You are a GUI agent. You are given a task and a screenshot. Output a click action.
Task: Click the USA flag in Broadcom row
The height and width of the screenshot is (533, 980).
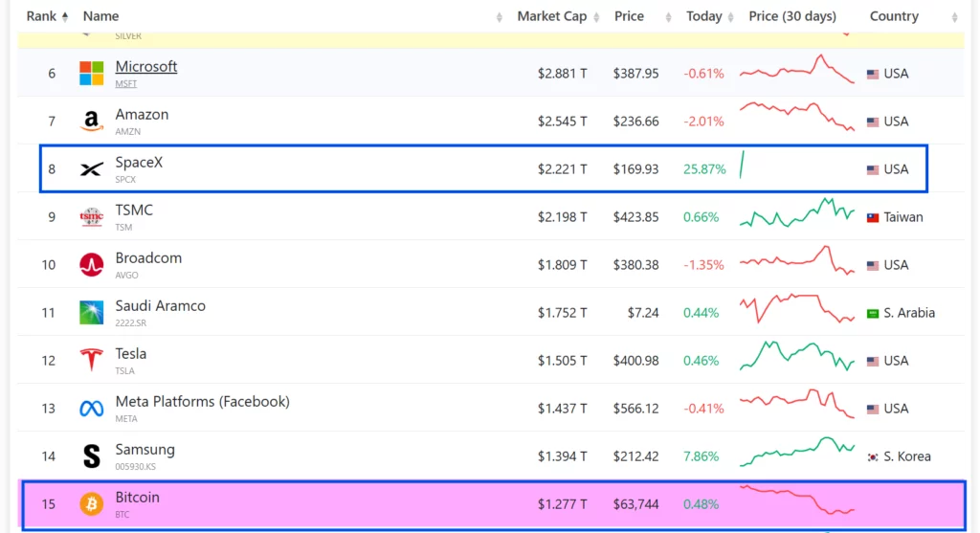coord(873,266)
